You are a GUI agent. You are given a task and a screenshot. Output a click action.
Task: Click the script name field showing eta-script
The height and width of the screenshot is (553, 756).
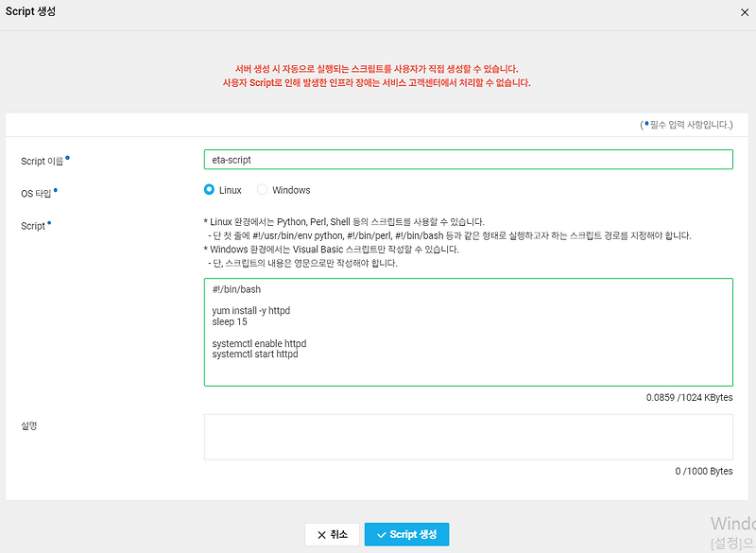[468, 159]
